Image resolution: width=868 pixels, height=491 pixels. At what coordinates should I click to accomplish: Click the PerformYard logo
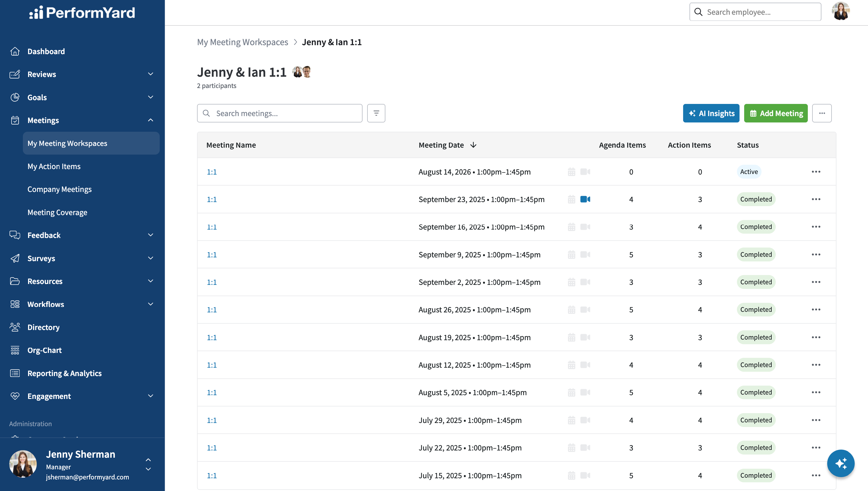(x=82, y=13)
